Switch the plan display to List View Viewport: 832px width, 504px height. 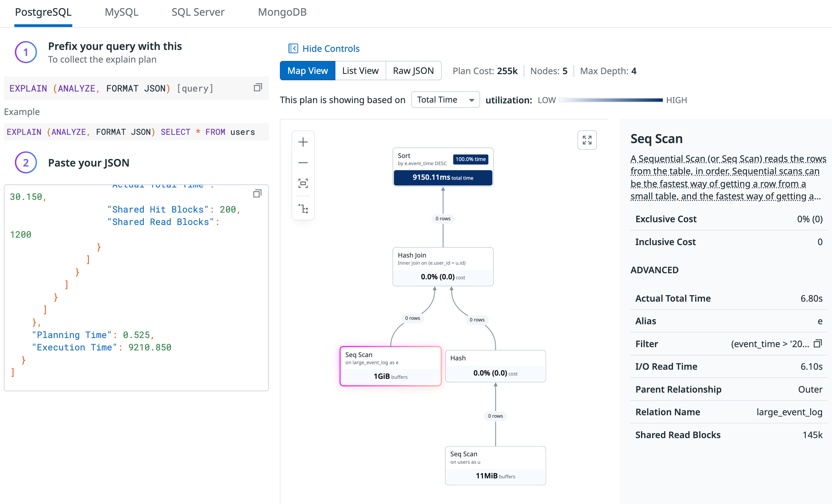click(x=360, y=71)
